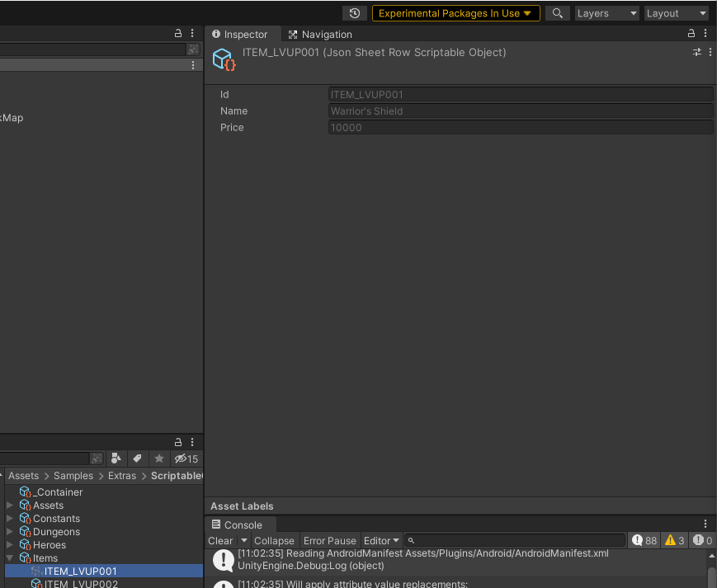Screen dimensions: 717x588
Task: Open the Console panel three-dot menu
Action: click(705, 524)
